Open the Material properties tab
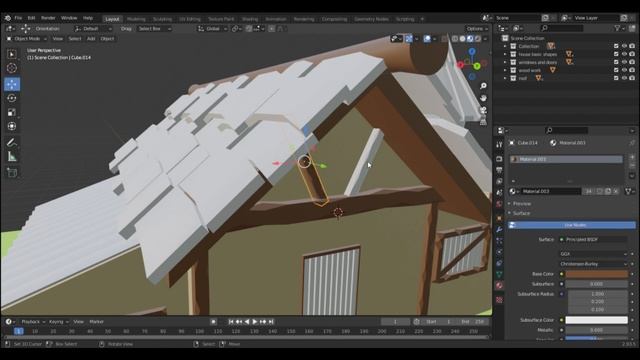640x360 pixels. coord(499,285)
